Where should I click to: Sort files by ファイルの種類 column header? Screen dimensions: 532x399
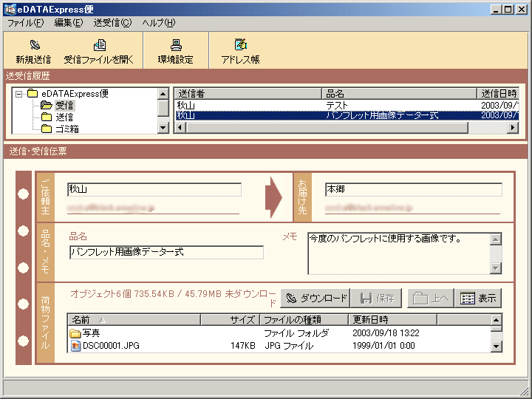[x=304, y=320]
